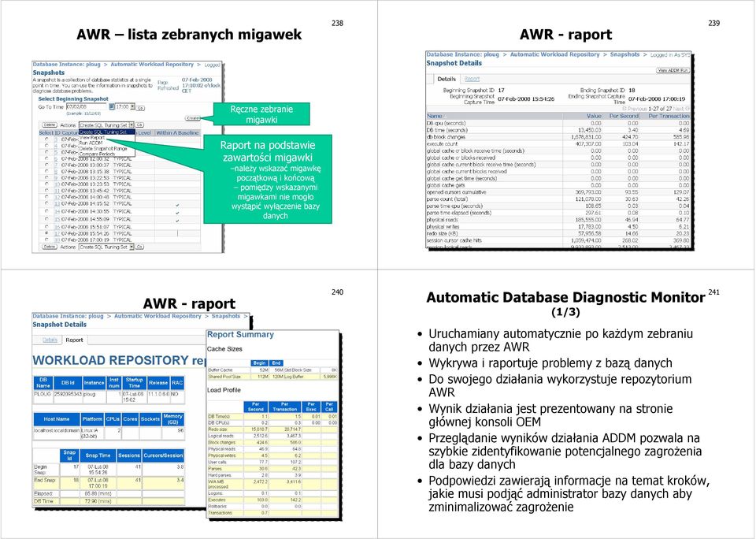Open Database Instance: ploug breadcrumb on slide 239
Screen dimensions: 756x539
(x=463, y=54)
